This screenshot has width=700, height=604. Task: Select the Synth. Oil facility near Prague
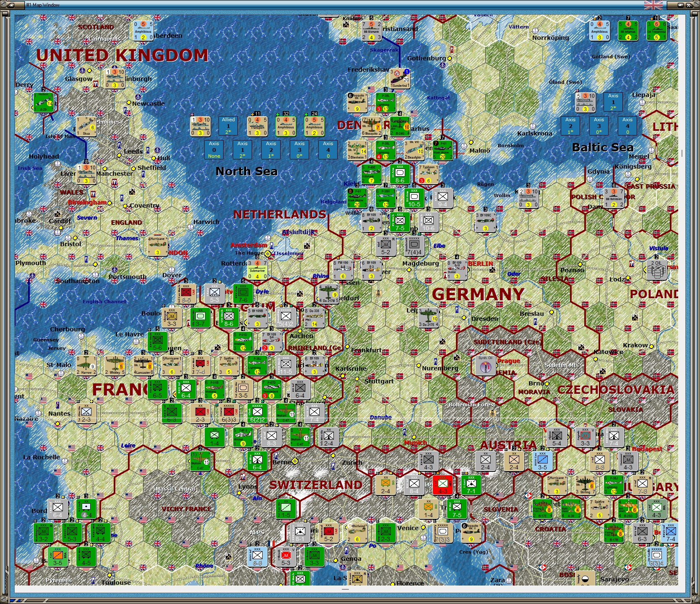pos(485,365)
